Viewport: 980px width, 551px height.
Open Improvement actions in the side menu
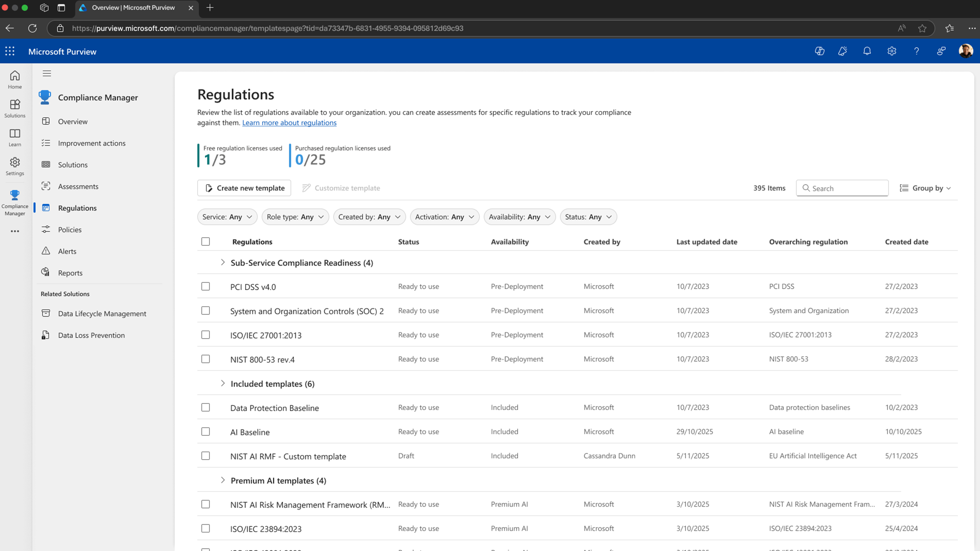[x=92, y=143]
